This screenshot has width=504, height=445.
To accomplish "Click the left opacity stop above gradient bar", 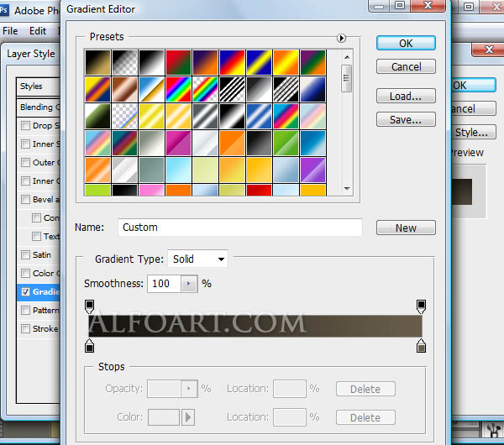I will click(89, 306).
